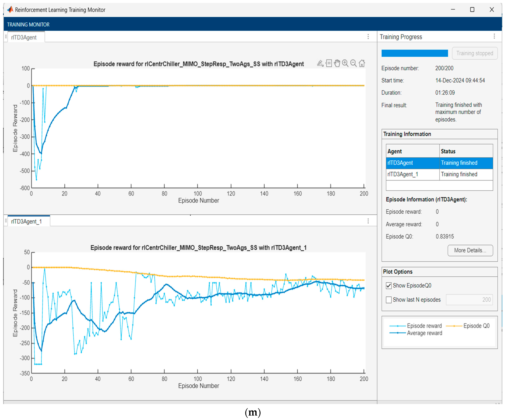This screenshot has width=505, height=420.
Task: Select the Pan hand tool
Action: pyautogui.click(x=337, y=63)
